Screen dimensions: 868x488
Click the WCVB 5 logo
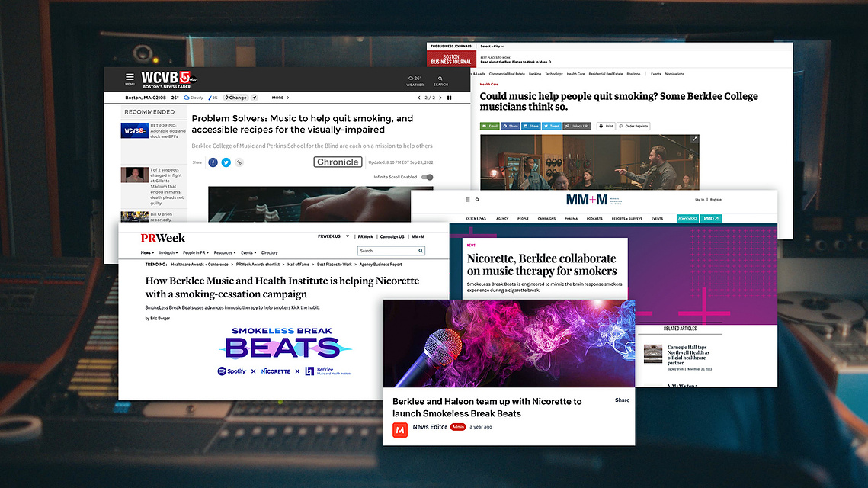pyautogui.click(x=168, y=79)
